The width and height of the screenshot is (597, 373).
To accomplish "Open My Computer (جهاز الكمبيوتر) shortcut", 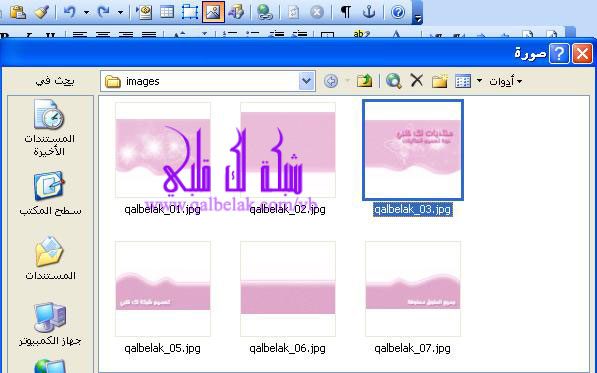I will click(50, 324).
